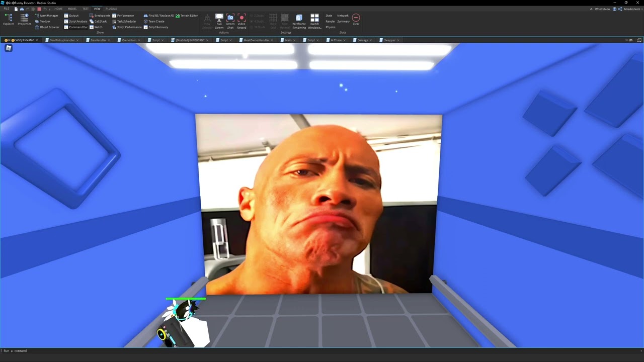Click the Roblox menu icon in viewport
This screenshot has height=362, width=644.
(9, 48)
